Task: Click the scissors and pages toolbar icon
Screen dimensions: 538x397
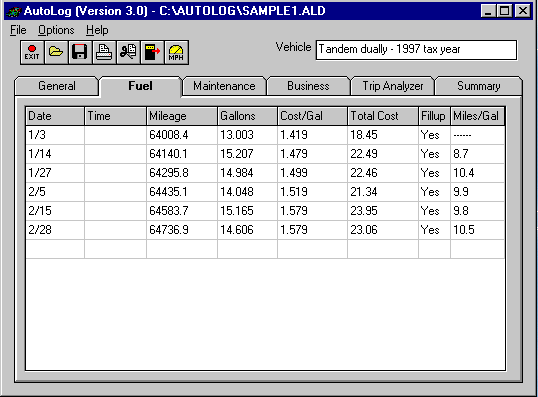Action: 128,52
